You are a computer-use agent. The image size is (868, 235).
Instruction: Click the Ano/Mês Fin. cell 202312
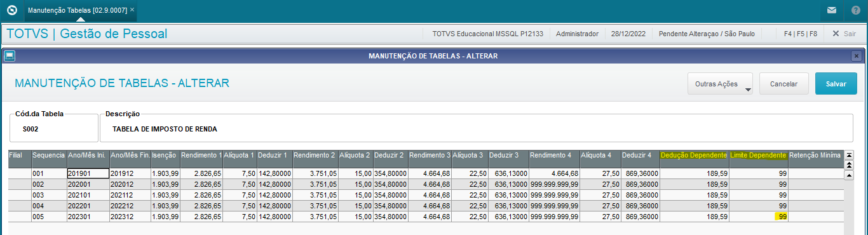pos(130,217)
